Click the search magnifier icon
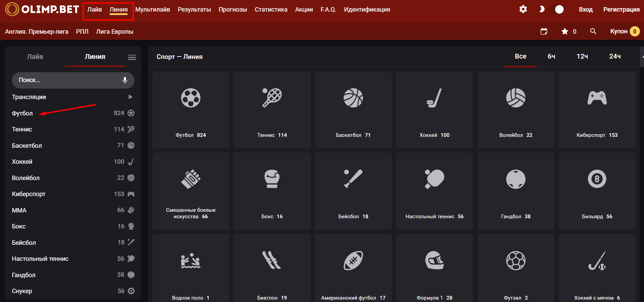 [x=593, y=31]
